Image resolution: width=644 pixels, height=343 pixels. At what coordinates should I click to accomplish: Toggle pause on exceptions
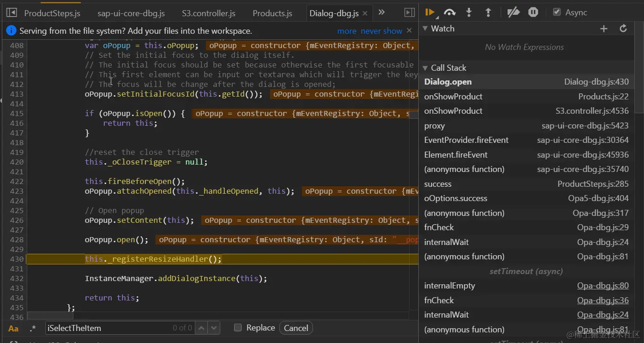coord(533,12)
